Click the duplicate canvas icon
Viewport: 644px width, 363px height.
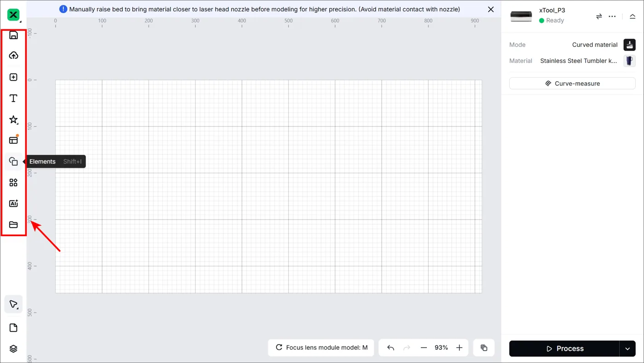point(484,348)
